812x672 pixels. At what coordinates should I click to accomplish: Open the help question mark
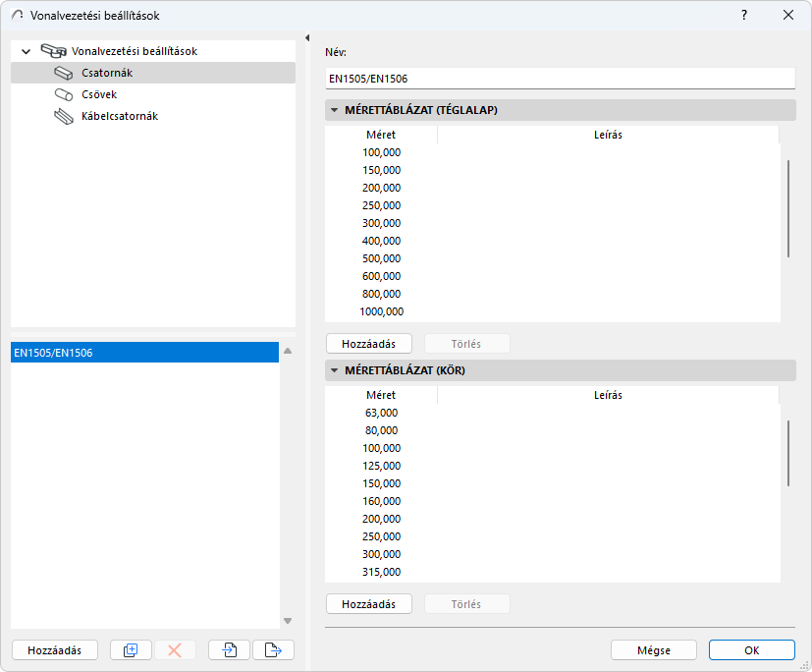click(x=744, y=15)
